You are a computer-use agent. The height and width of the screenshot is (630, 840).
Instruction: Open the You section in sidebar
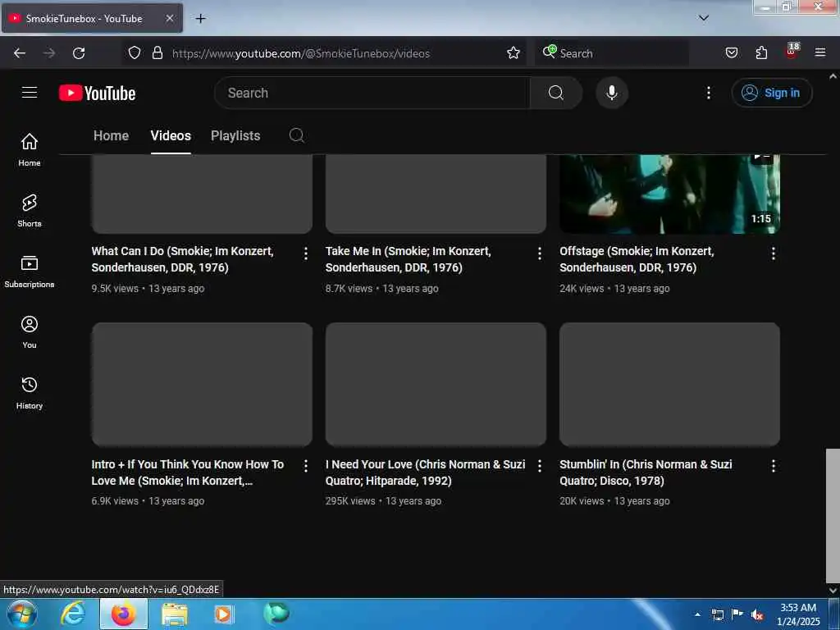tap(30, 332)
